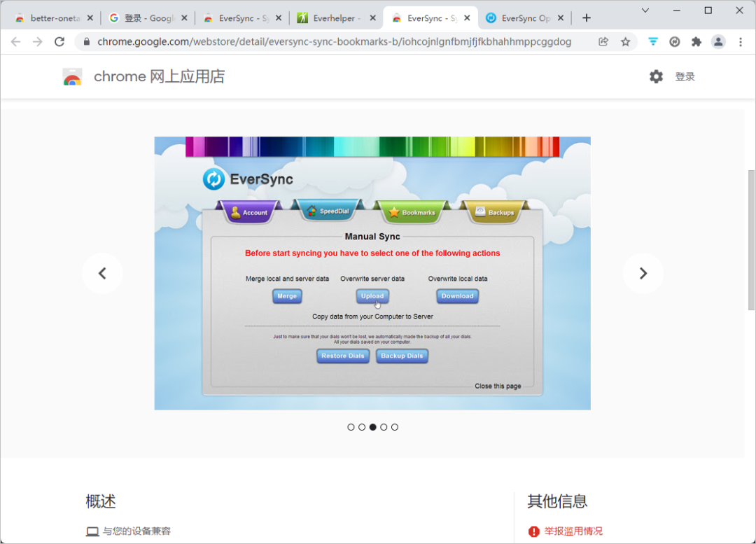The height and width of the screenshot is (544, 756).
Task: Click the browser forward arrow
Action: (x=38, y=42)
